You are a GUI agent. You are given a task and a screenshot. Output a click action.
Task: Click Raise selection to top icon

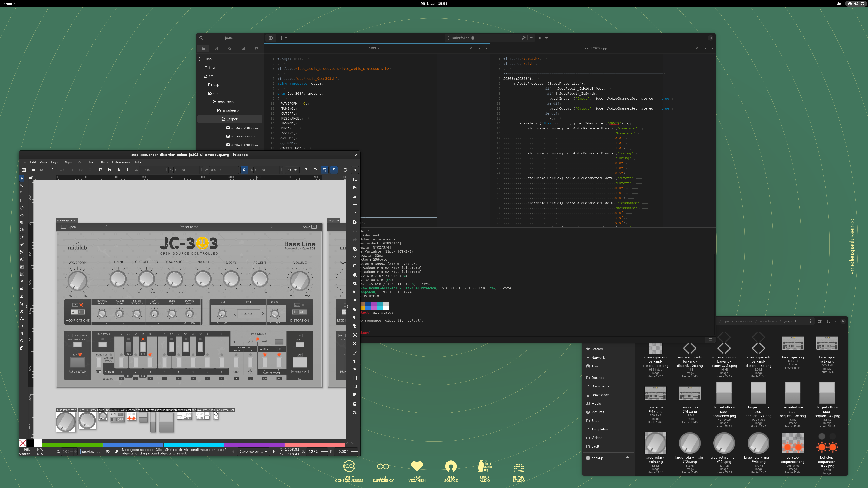100,170
